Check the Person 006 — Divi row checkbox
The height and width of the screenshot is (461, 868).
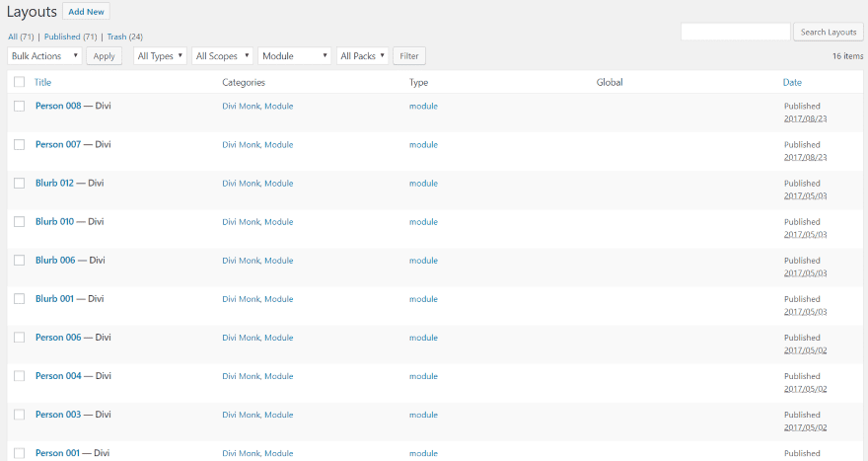[x=20, y=337]
